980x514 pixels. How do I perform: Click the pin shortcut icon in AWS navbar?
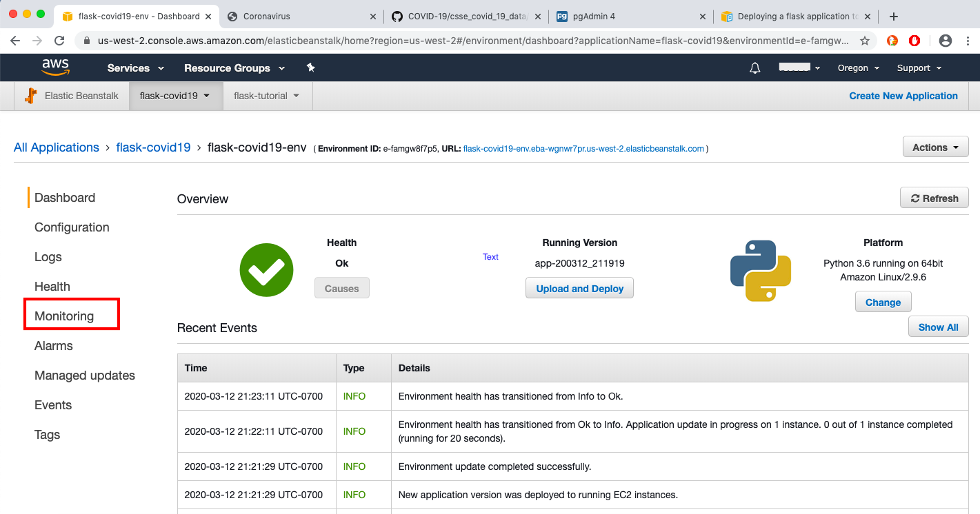pos(310,68)
